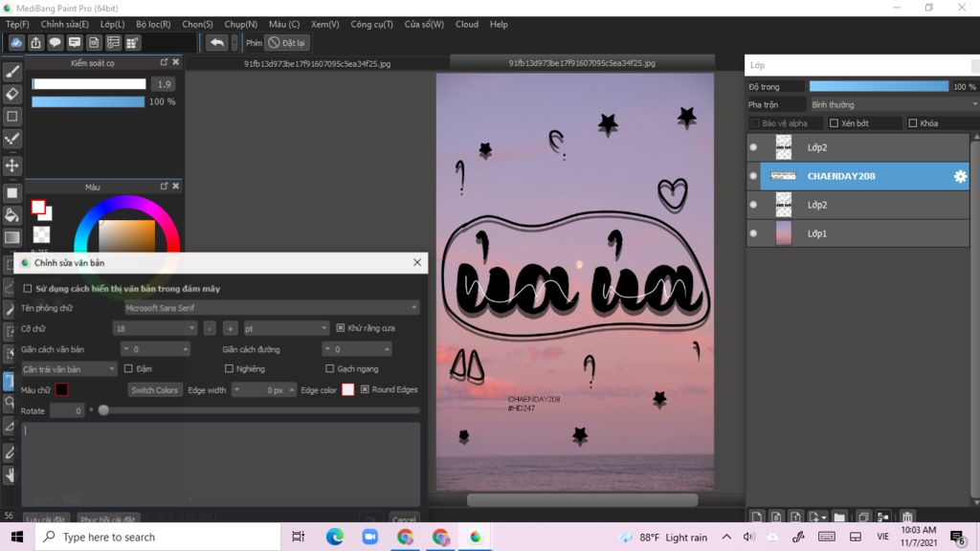
Task: Enable Xén bớt clipping checkbox
Action: point(834,123)
